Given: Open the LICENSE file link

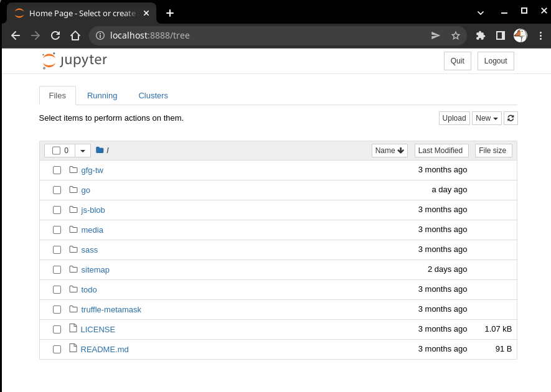Looking at the screenshot, I should [x=98, y=330].
